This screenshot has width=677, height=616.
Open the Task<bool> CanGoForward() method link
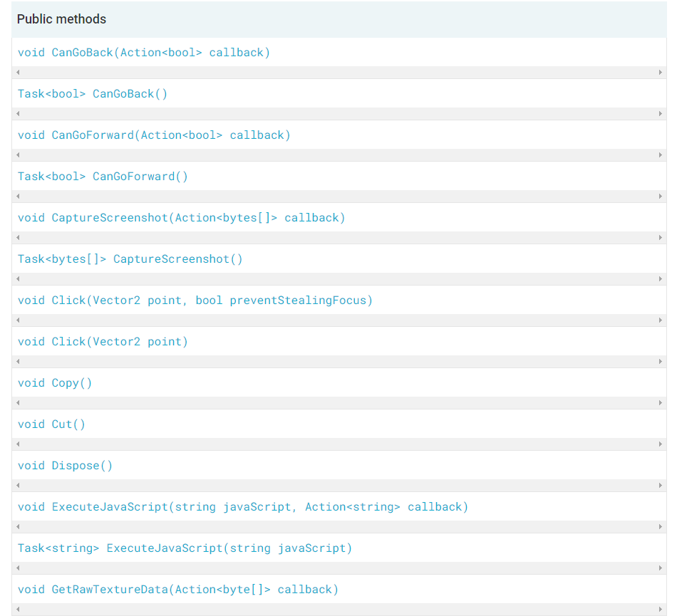pos(103,177)
